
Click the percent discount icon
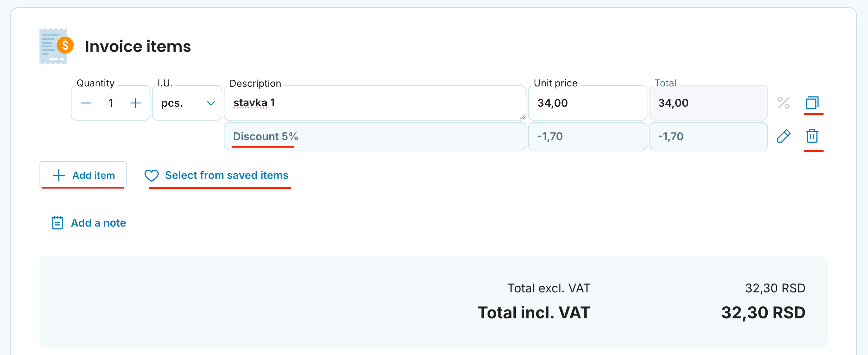point(783,103)
